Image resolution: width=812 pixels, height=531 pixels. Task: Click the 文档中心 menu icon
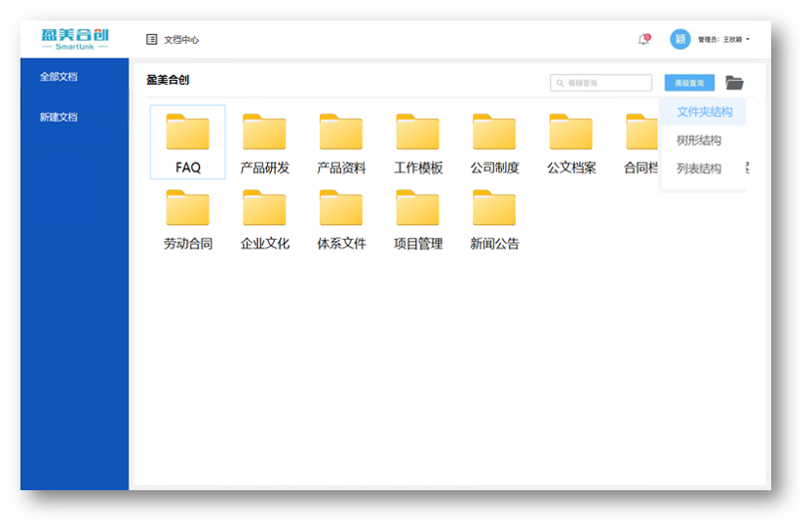point(152,40)
